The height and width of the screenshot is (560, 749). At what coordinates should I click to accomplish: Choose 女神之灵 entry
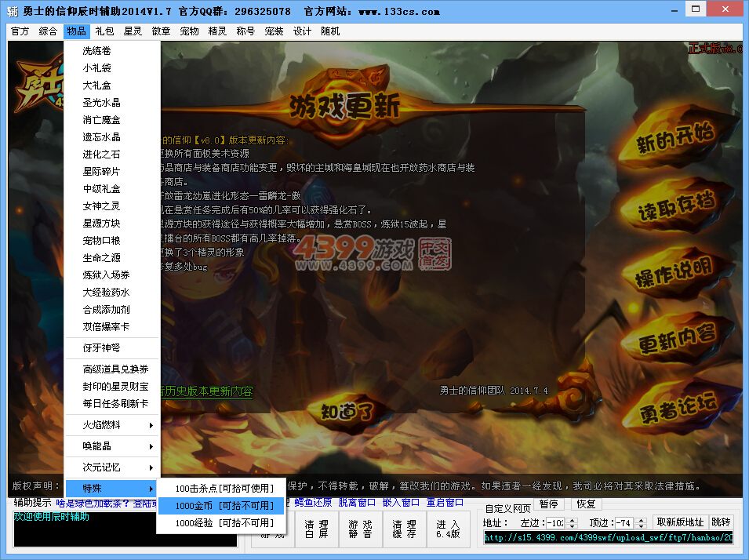(112, 205)
